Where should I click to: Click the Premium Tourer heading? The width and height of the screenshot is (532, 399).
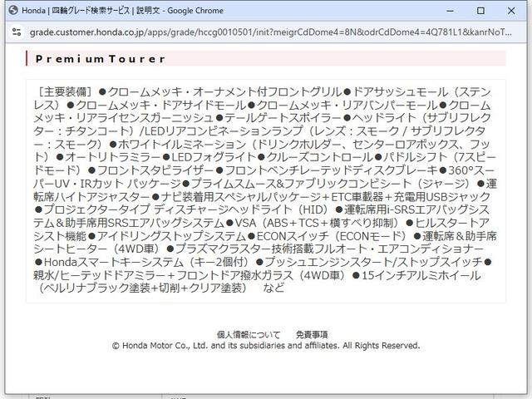coord(101,59)
